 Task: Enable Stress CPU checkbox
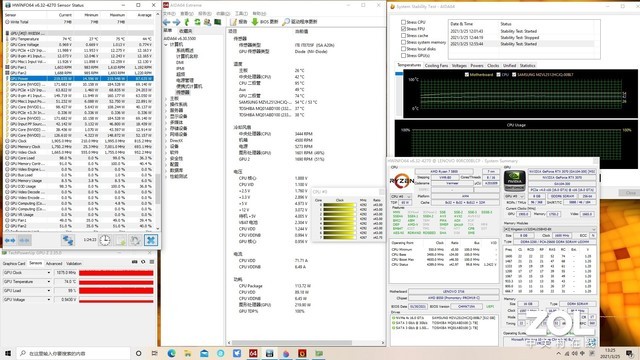pyautogui.click(x=403, y=22)
